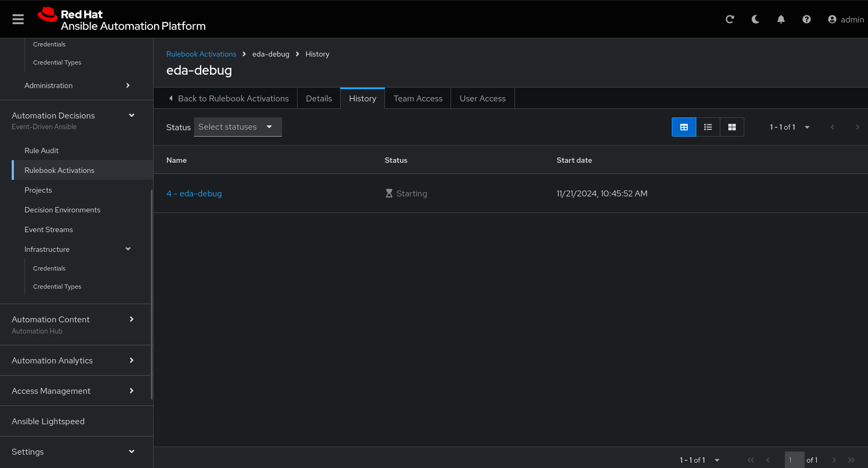Click start date 11/21/2024, 10:45:52 AM

[602, 194]
